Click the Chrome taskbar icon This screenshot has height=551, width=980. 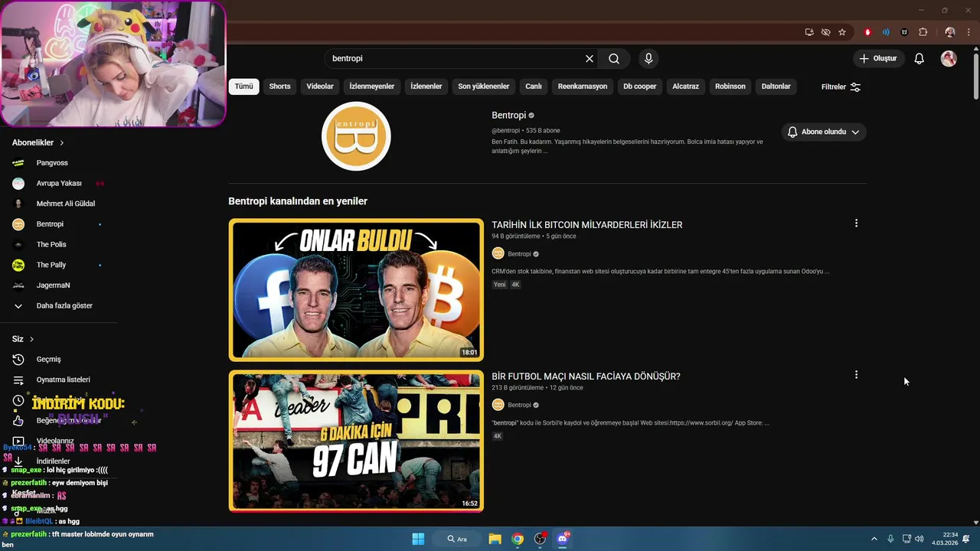click(518, 539)
